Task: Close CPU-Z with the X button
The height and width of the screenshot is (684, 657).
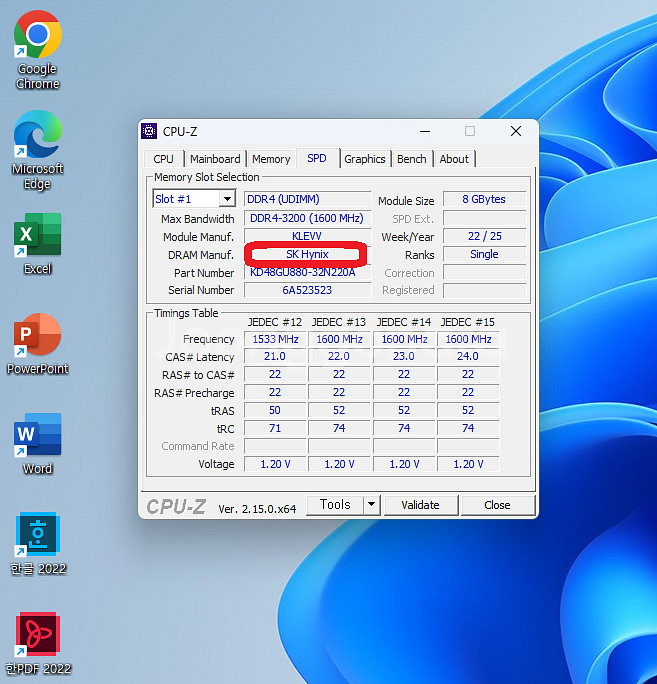Action: [516, 131]
